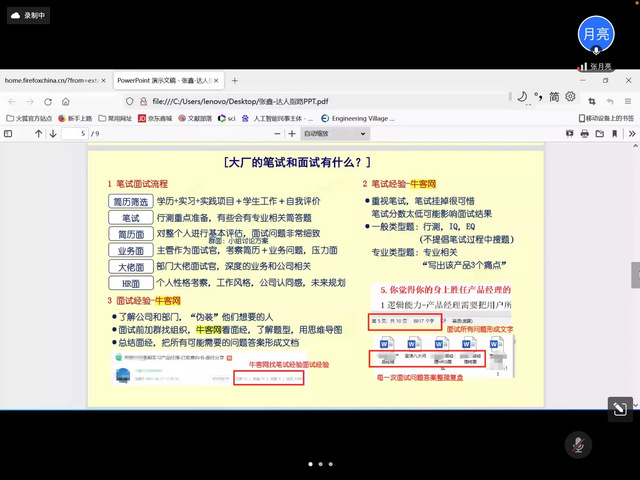This screenshot has height=480, width=640.
Task: Open 文献部落 bookmark
Action: point(195,118)
